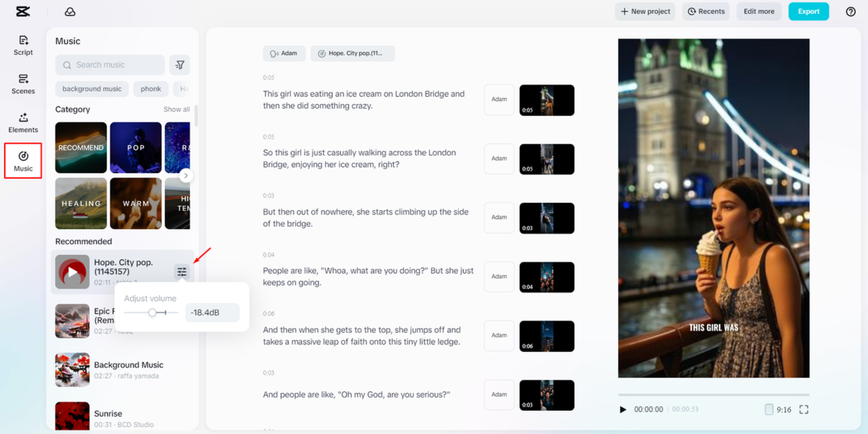Open the cloud storage icon

coord(70,12)
